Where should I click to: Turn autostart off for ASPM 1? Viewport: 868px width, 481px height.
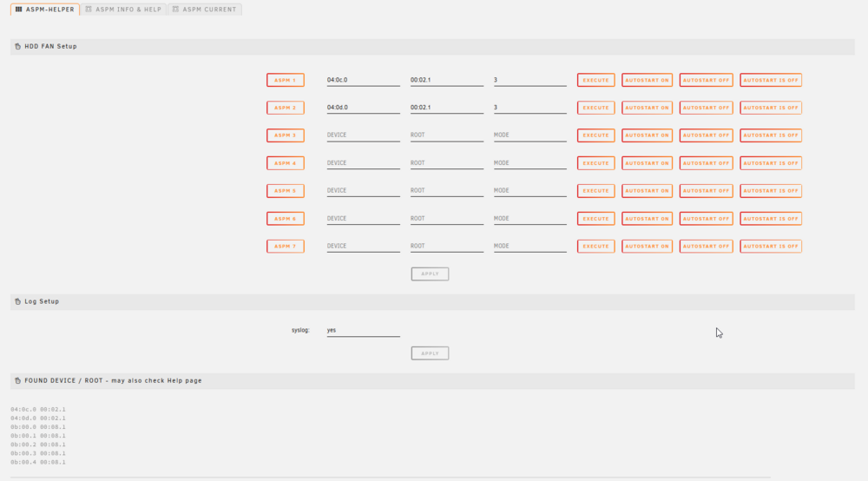[x=706, y=80]
